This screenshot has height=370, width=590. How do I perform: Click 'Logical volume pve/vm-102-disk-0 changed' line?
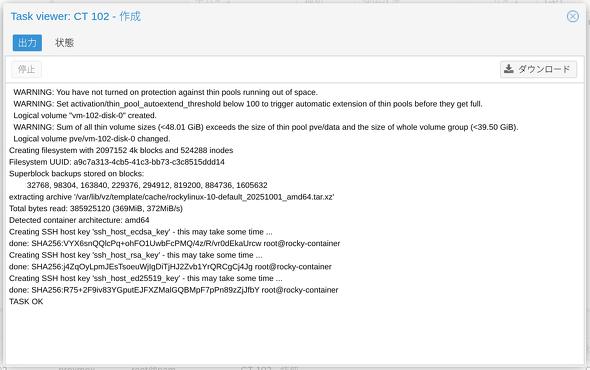pyautogui.click(x=92, y=139)
